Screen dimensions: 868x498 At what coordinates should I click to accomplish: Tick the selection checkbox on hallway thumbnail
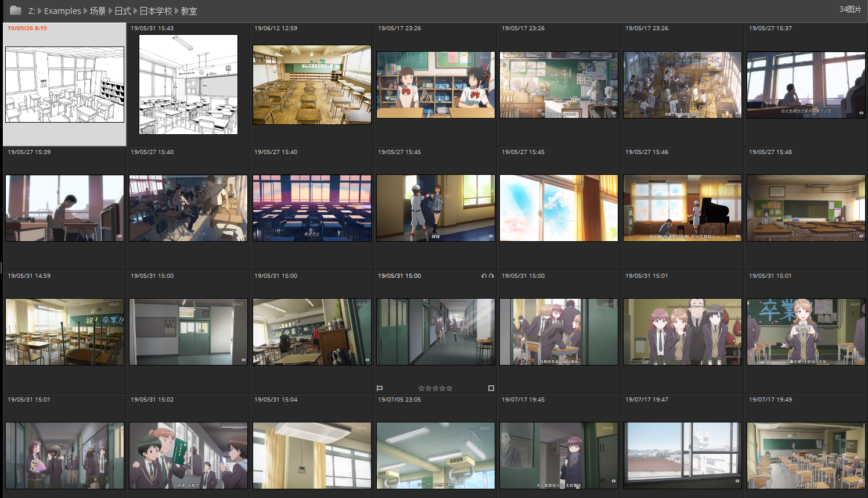tap(491, 388)
